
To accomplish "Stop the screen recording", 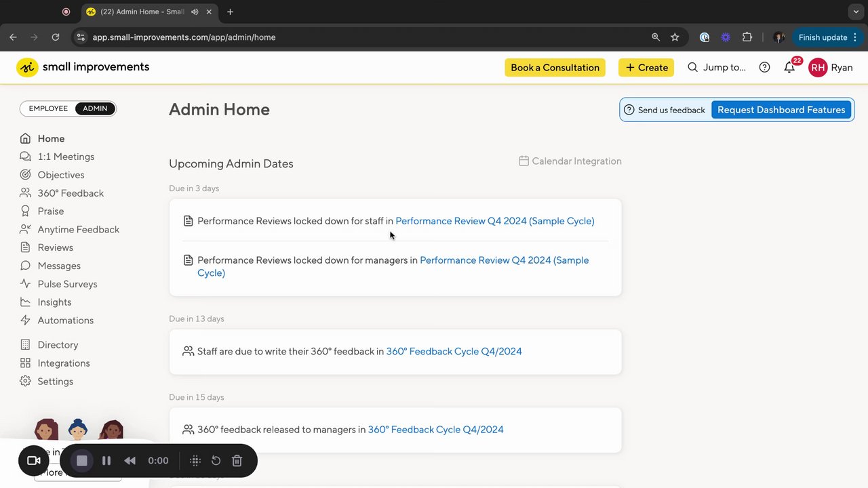I will (x=82, y=461).
